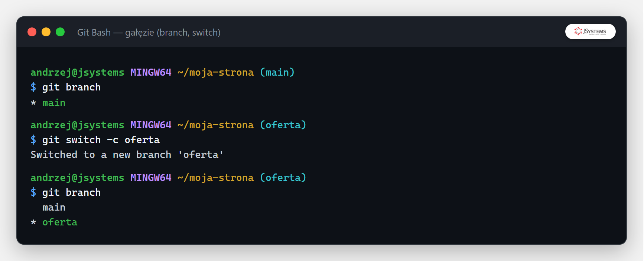Click the green maximize dot
Viewport: 644px width, 261px height.
point(60,32)
